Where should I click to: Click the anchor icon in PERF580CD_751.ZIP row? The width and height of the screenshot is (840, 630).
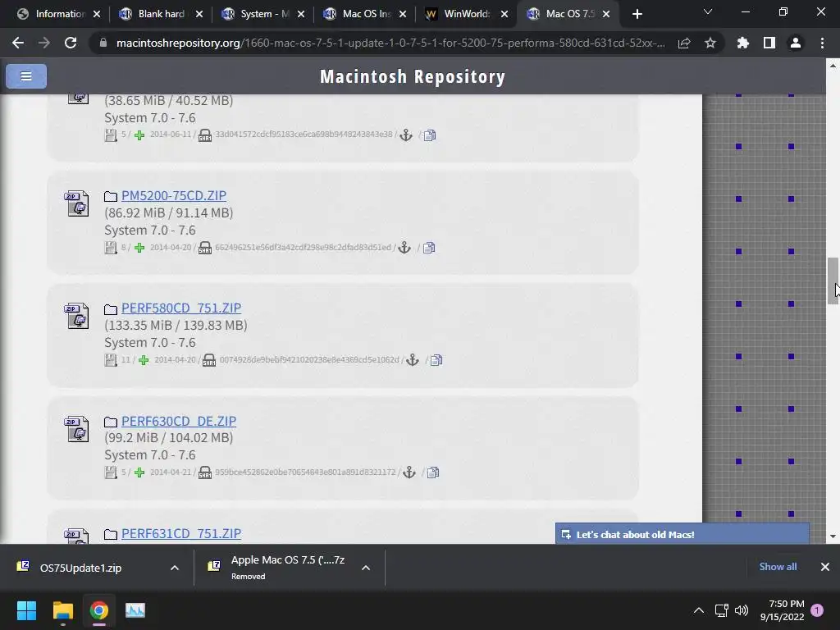click(412, 360)
